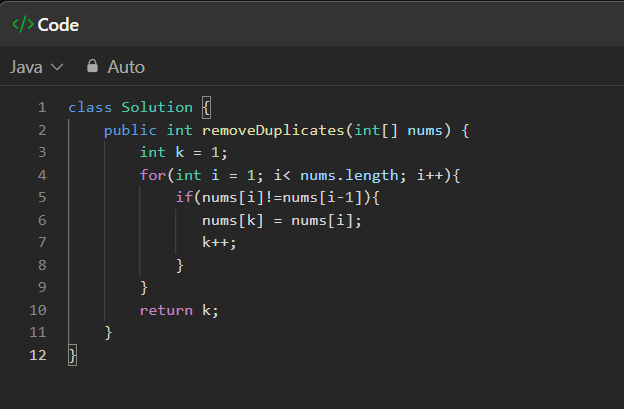Click the Auto mode label
624x409 pixels.
[126, 67]
